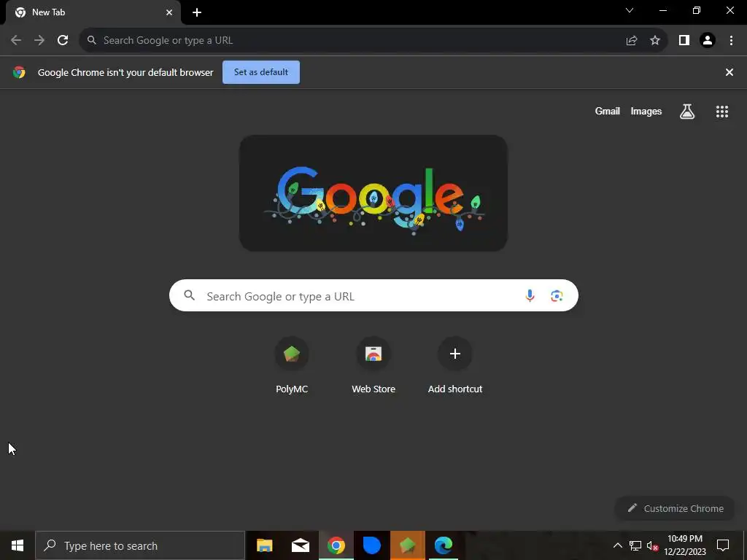Open the Web Store shortcut
Image resolution: width=747 pixels, height=560 pixels.
[x=373, y=366]
